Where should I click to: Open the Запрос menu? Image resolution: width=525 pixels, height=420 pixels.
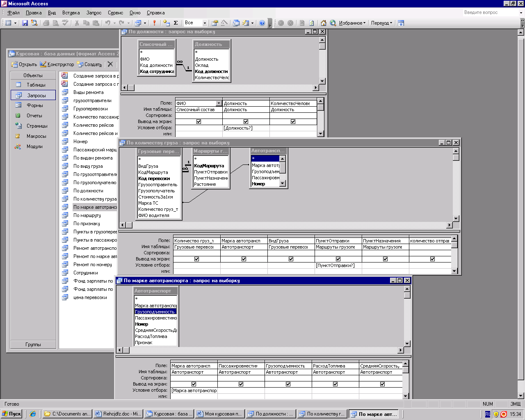point(94,13)
